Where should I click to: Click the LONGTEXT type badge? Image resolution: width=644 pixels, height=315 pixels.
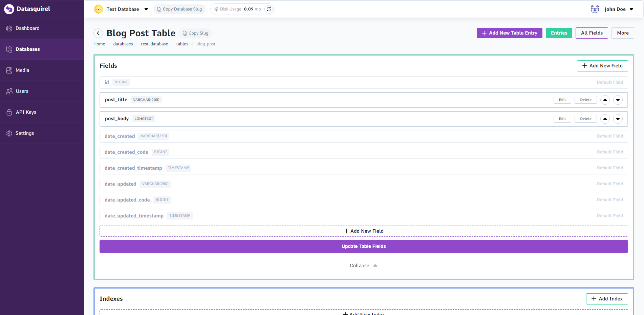(144, 119)
